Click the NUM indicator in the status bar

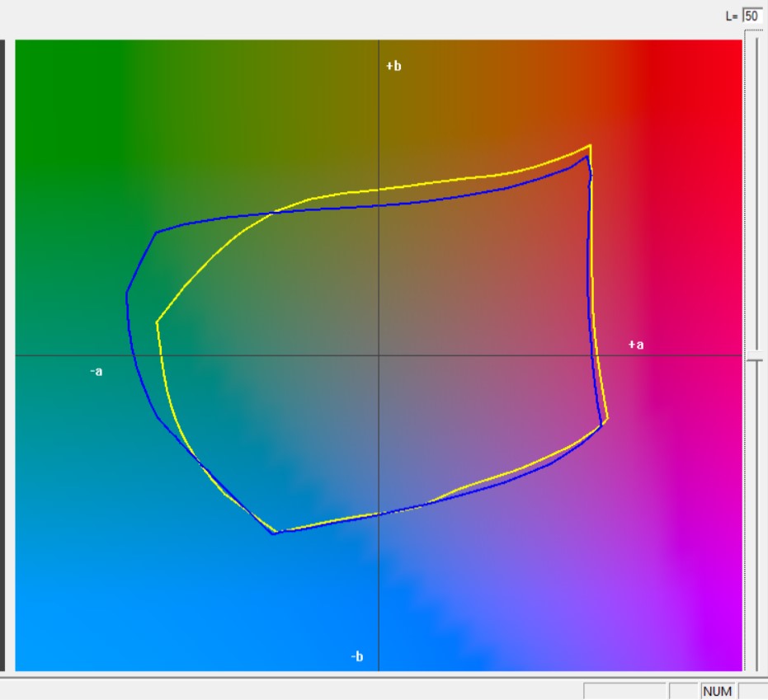[718, 692]
